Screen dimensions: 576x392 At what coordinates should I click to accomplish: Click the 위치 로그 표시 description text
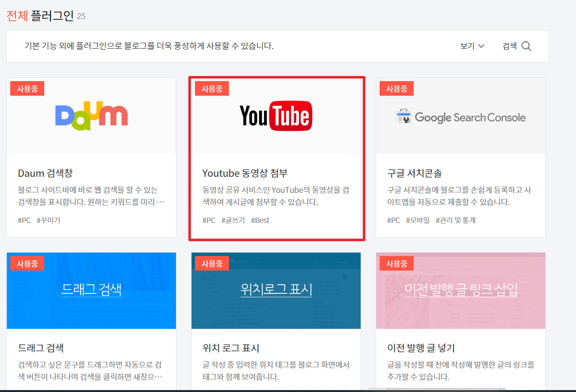tap(276, 371)
